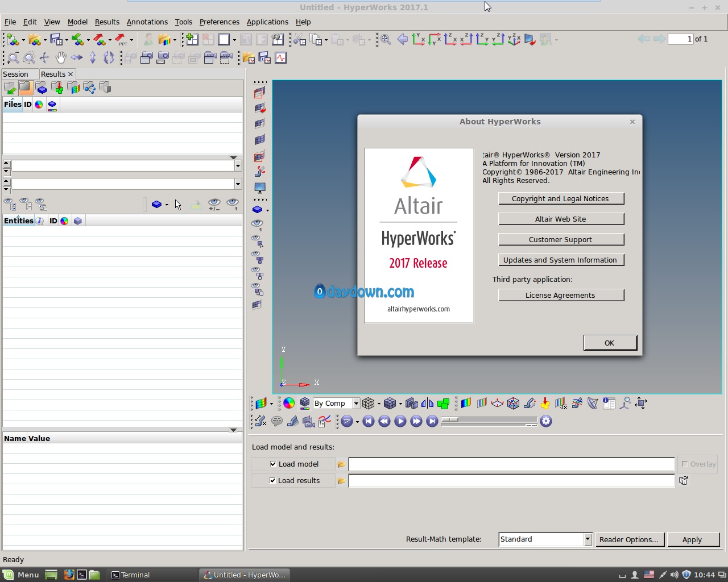Jump to the last animation frame
This screenshot has width=728, height=582.
(432, 421)
